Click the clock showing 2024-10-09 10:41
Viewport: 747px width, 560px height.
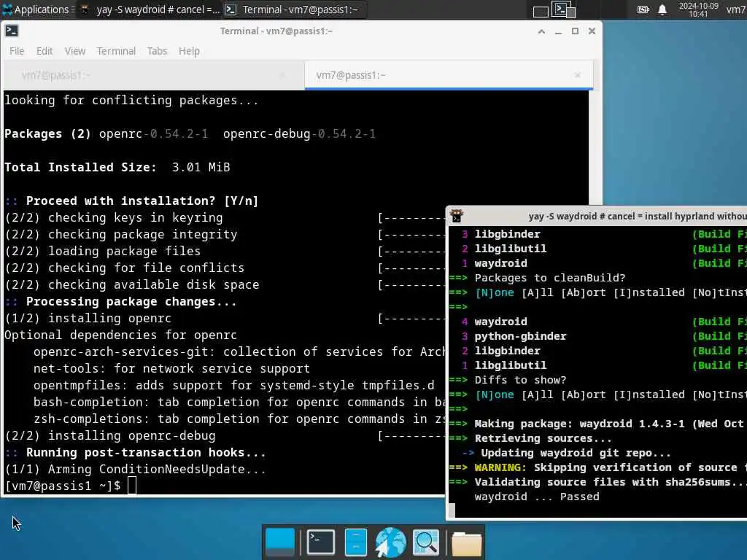click(698, 9)
